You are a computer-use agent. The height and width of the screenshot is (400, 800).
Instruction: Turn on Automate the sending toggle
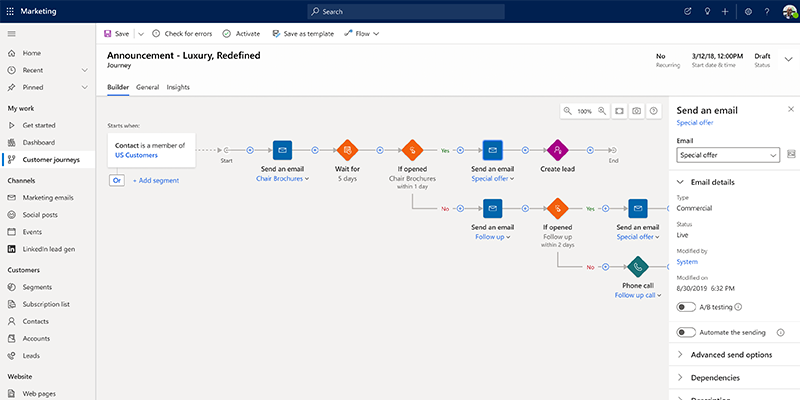click(686, 332)
